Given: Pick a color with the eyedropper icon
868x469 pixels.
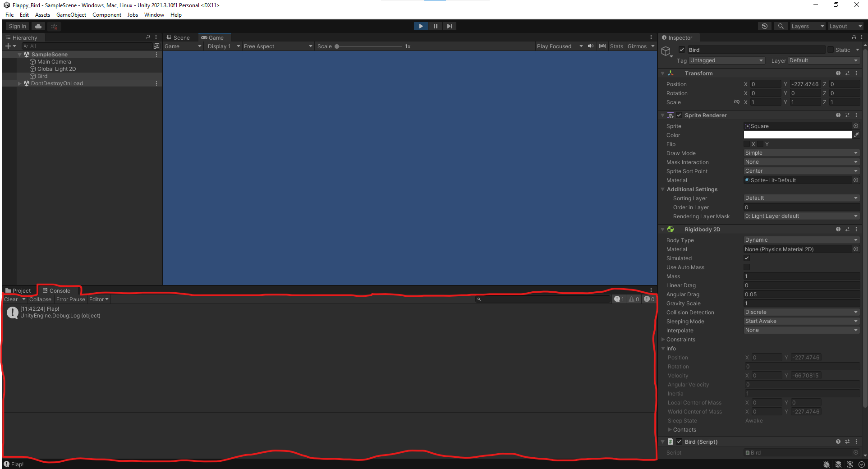Looking at the screenshot, I should 856,135.
